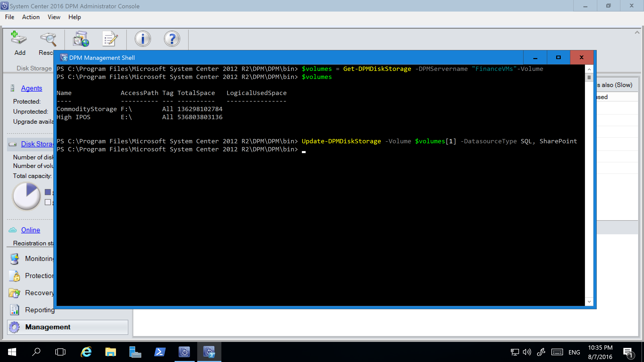Click the Action menu in menu bar
Image resolution: width=644 pixels, height=362 pixels.
pyautogui.click(x=30, y=17)
